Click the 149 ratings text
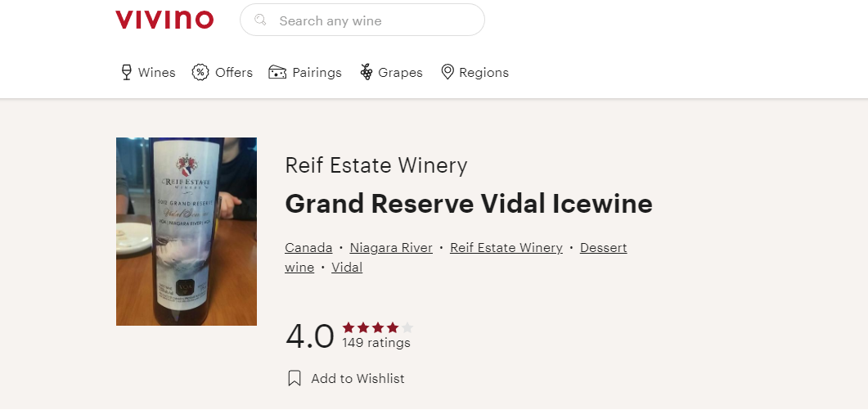The height and width of the screenshot is (410, 868). (376, 343)
